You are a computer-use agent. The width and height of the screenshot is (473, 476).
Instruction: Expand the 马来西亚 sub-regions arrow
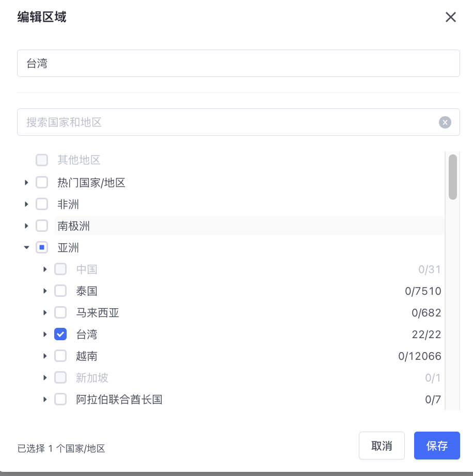[45, 313]
